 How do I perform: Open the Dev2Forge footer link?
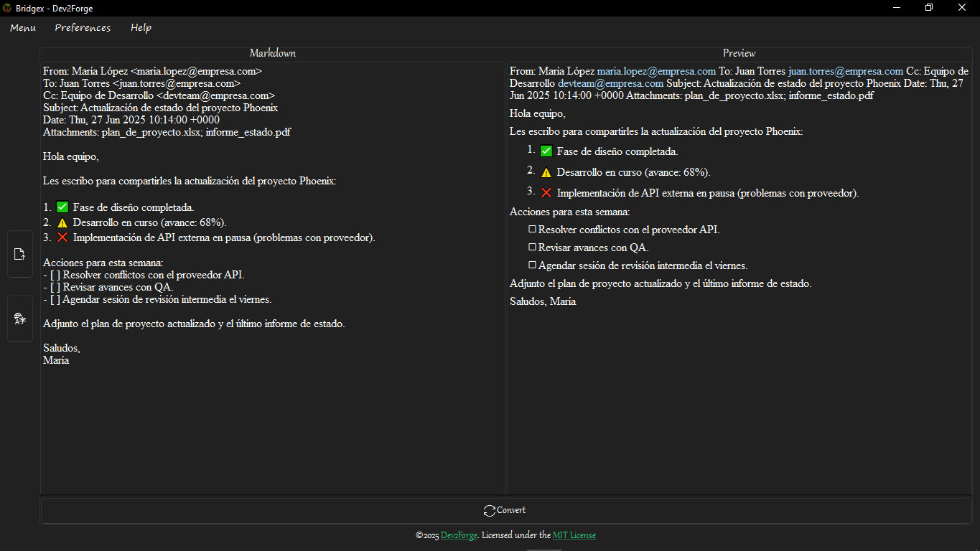pos(459,535)
